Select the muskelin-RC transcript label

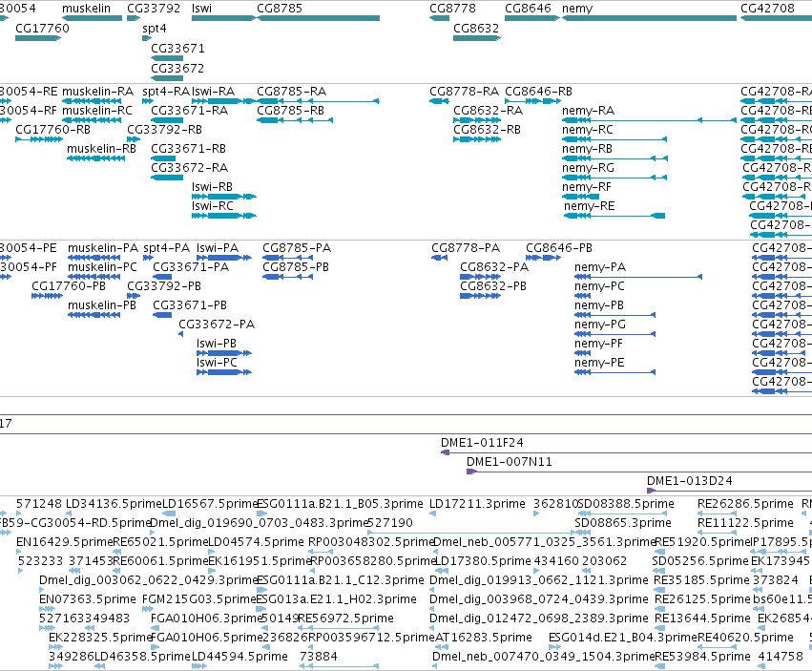point(97,111)
